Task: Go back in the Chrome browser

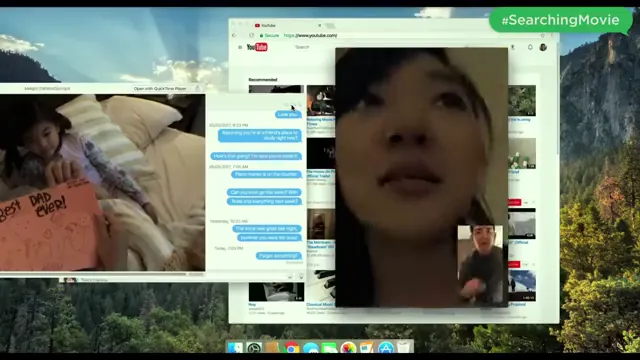Action: [234, 36]
